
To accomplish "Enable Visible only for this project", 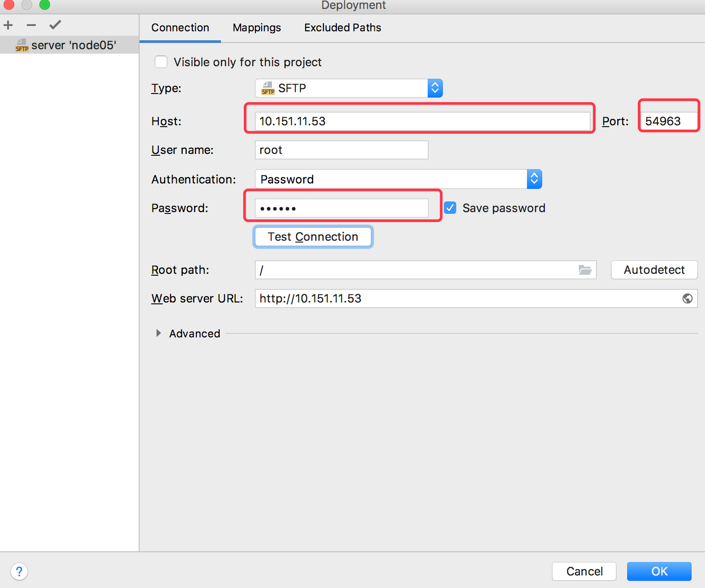I will [161, 62].
